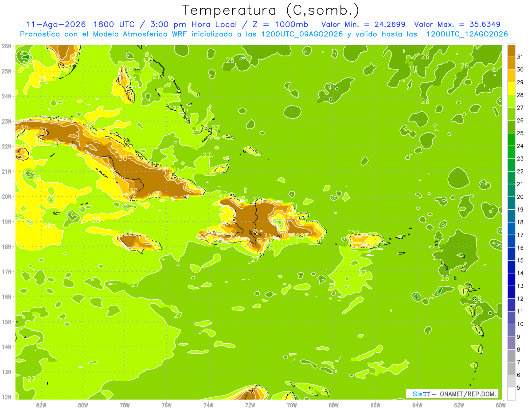Click the initialization time "1200UTC_09AGO2026"
532x411 pixels.
click(x=302, y=34)
